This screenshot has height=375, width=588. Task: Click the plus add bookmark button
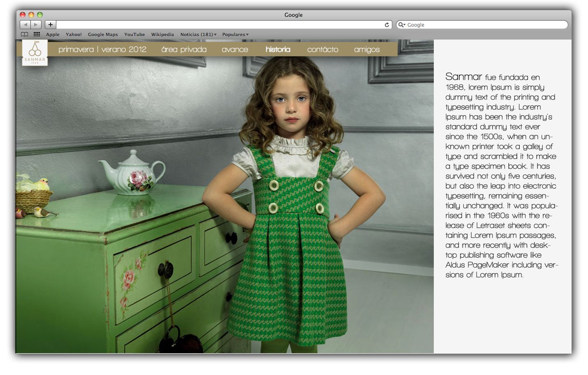pos(51,25)
